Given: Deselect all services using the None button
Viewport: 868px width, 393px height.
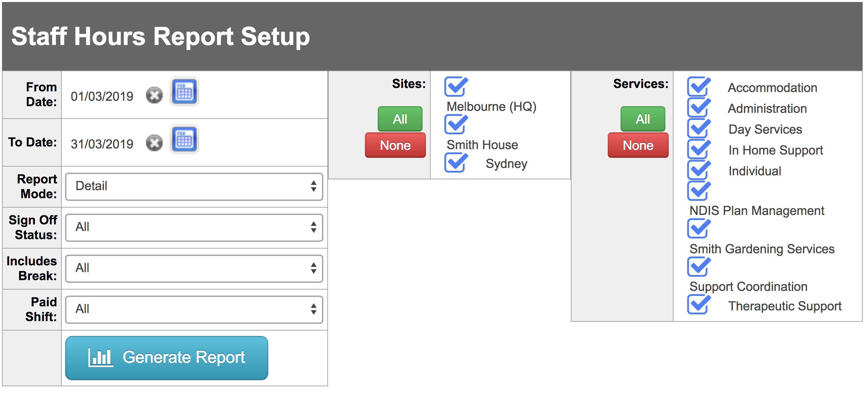Looking at the screenshot, I should tap(638, 145).
